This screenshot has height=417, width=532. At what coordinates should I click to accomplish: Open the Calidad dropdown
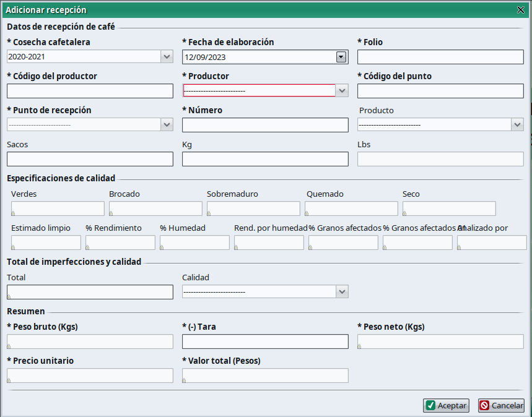pyautogui.click(x=342, y=292)
